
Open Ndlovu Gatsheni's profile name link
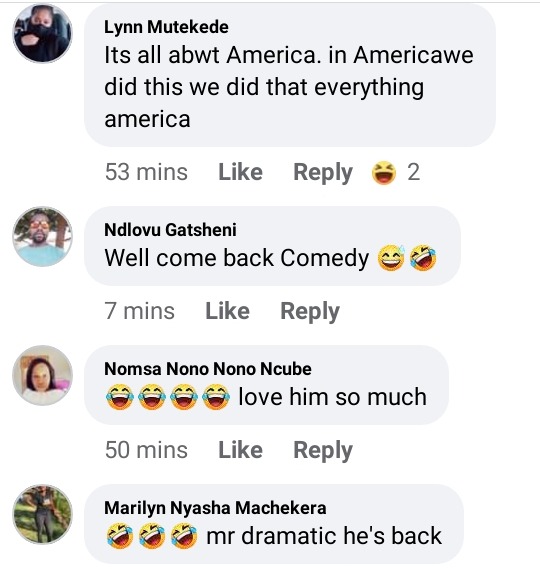pyautogui.click(x=170, y=230)
